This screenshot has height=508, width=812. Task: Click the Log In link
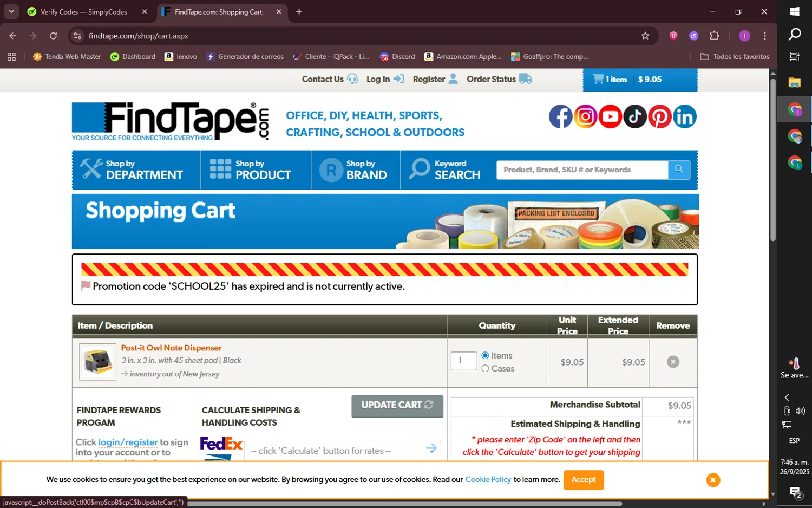(385, 79)
